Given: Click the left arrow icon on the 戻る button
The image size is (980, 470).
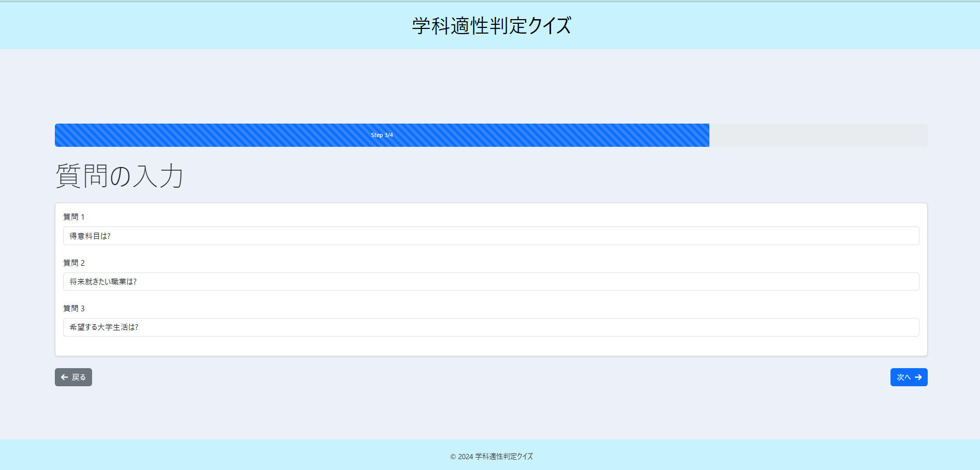Looking at the screenshot, I should click(x=64, y=377).
